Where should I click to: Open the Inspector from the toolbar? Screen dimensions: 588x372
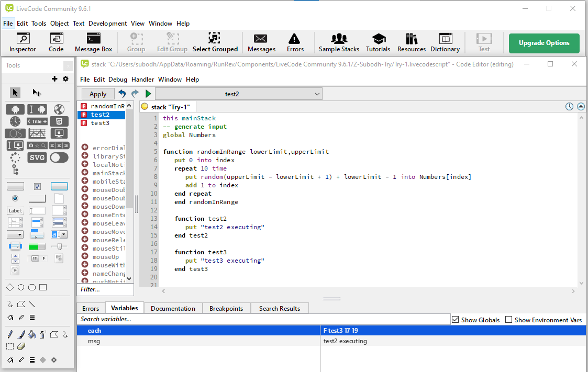[x=23, y=42]
